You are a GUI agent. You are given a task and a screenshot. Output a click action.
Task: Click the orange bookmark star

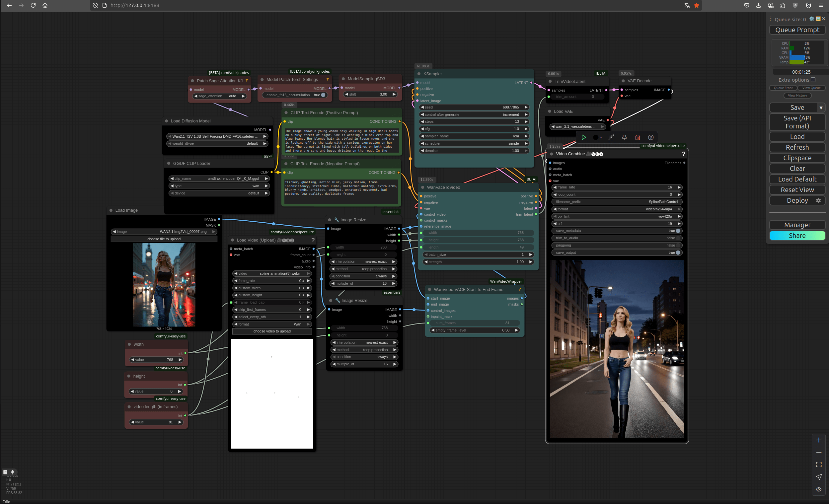point(697,5)
